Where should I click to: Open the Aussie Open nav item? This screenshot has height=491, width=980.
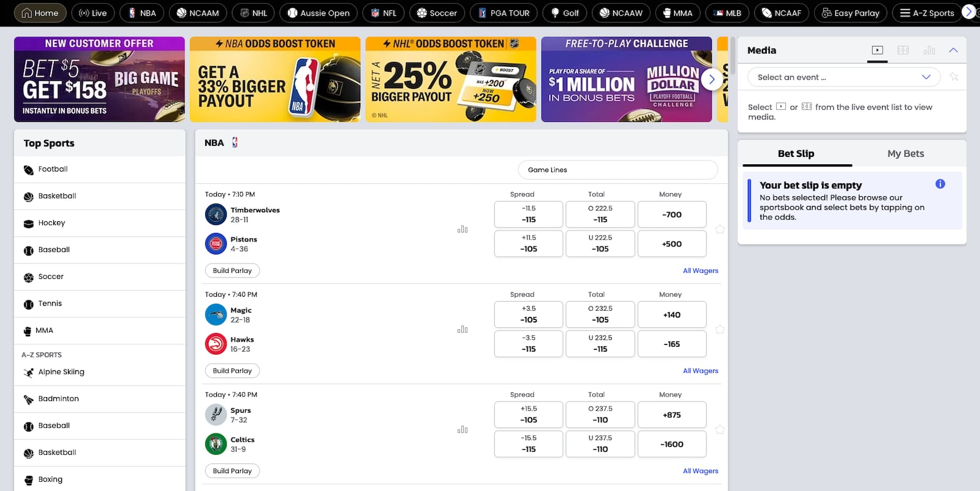(x=318, y=13)
